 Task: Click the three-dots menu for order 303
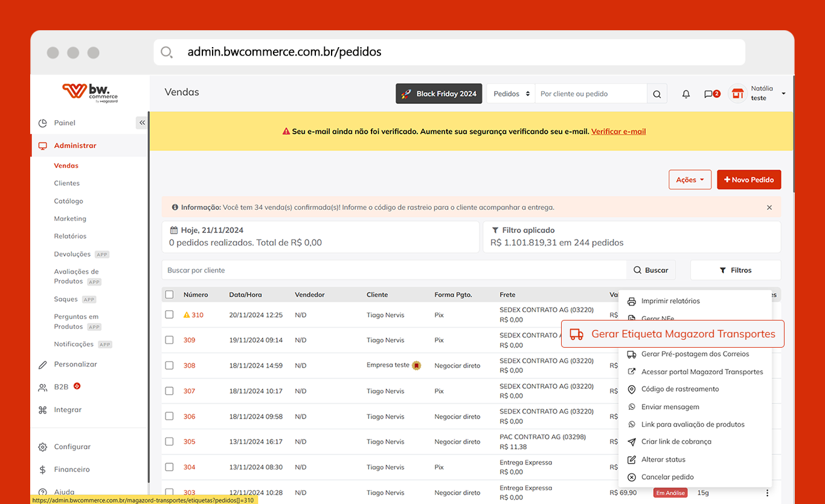pyautogui.click(x=767, y=493)
